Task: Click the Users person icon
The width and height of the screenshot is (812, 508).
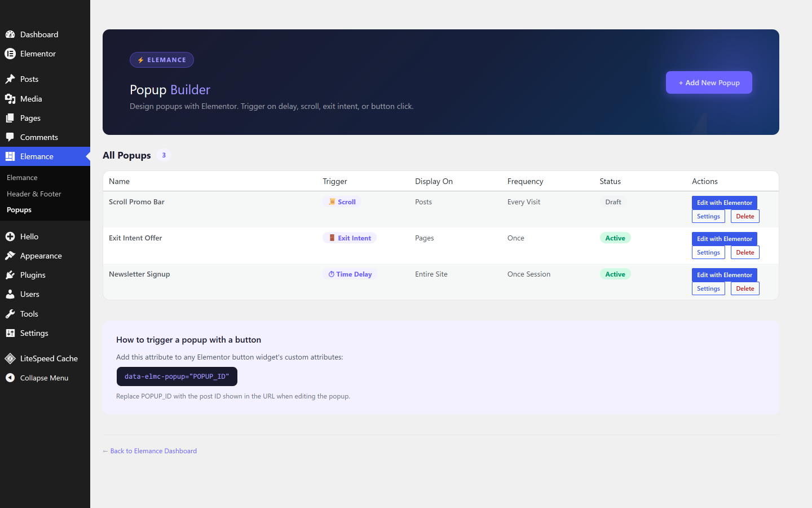Action: pos(10,294)
